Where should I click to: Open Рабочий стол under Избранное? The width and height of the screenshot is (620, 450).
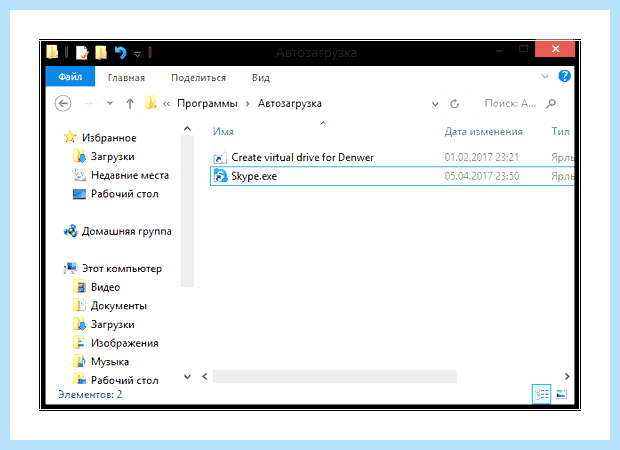(125, 194)
